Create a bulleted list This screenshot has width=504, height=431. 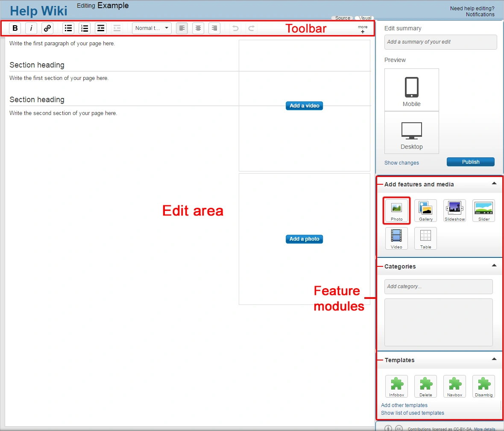[68, 28]
